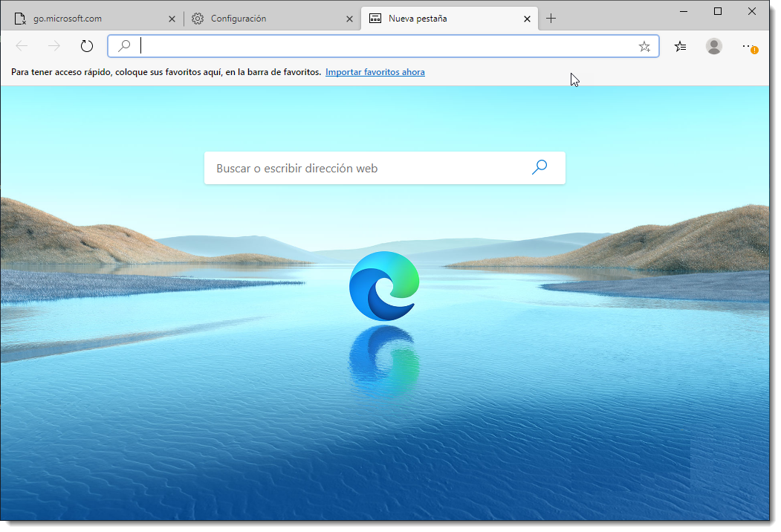The height and width of the screenshot is (532, 781).
Task: Open the user profile avatar
Action: pos(714,46)
